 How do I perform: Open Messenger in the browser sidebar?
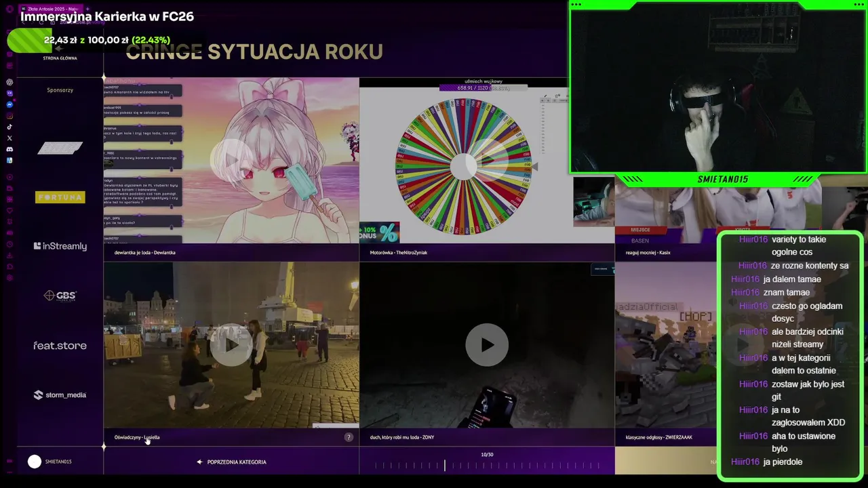9,104
